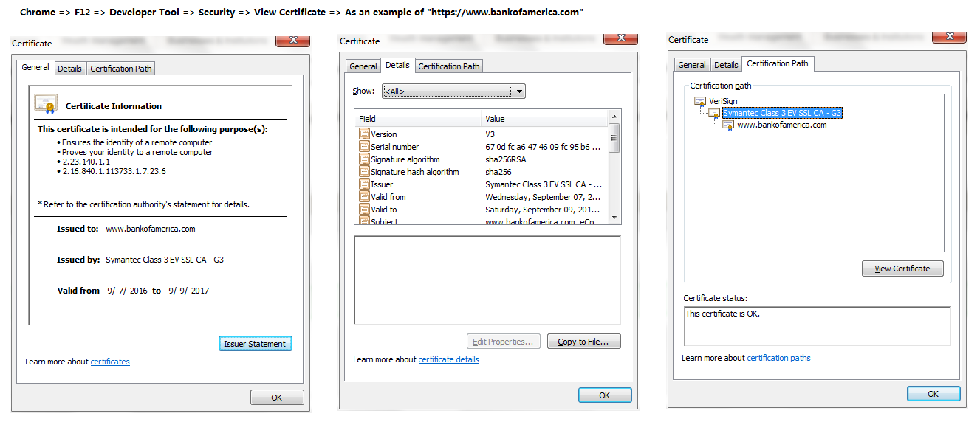Open Certification Path tab in middle Certificate window
The width and height of the screenshot is (980, 422).
[x=449, y=66]
